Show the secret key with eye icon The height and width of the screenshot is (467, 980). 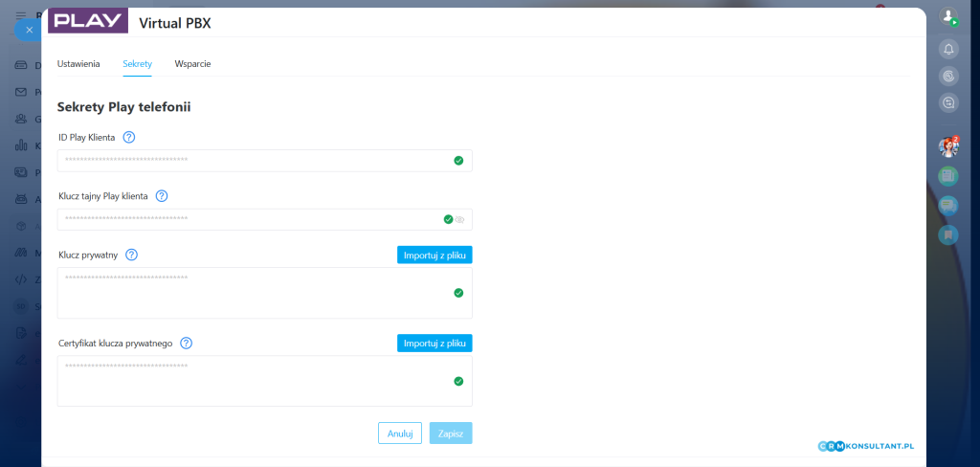tap(460, 219)
